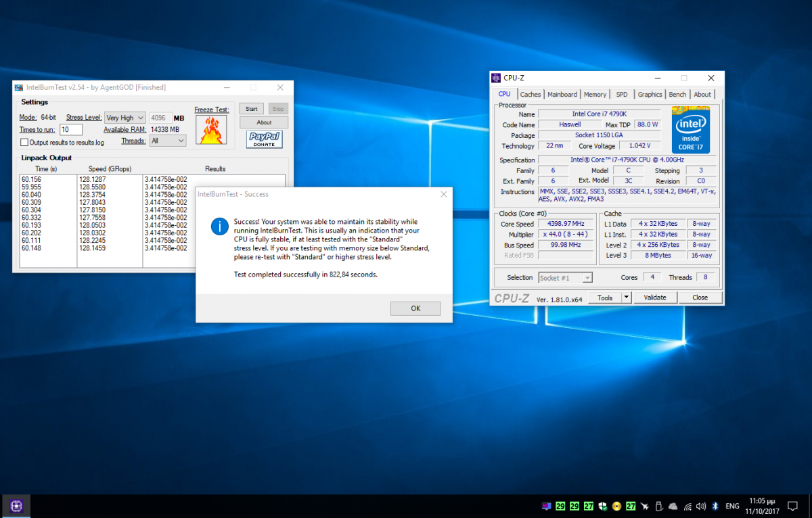Image resolution: width=812 pixels, height=518 pixels.
Task: Click the Core Speed value 4398.97 MHz
Action: pyautogui.click(x=566, y=223)
